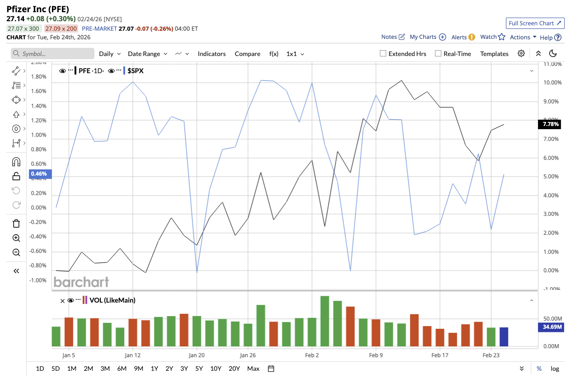Click the double up chevron icon
Image resolution: width=580 pixels, height=392 pixels.
coord(538,53)
